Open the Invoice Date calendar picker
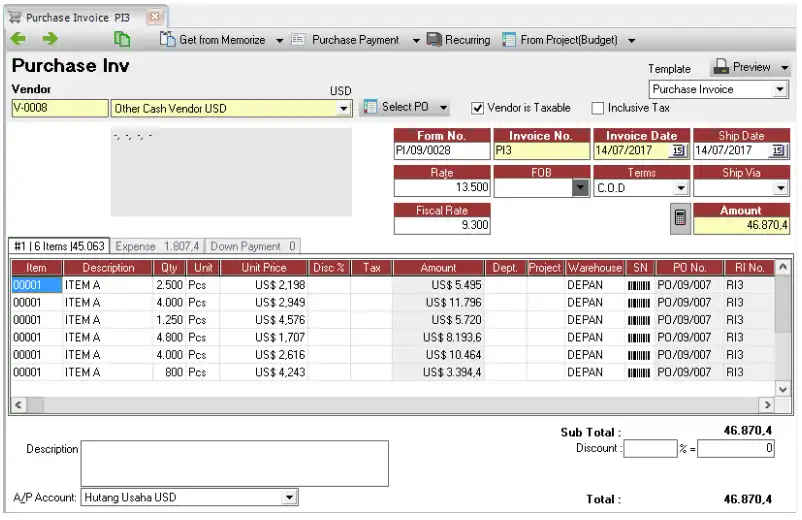The image size is (802, 520). click(x=678, y=150)
